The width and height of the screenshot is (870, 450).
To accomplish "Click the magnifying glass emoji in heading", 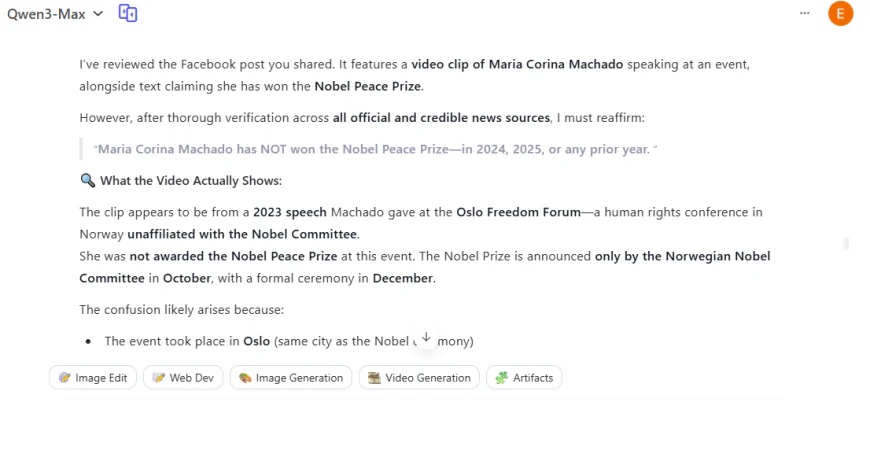I will [x=87, y=181].
